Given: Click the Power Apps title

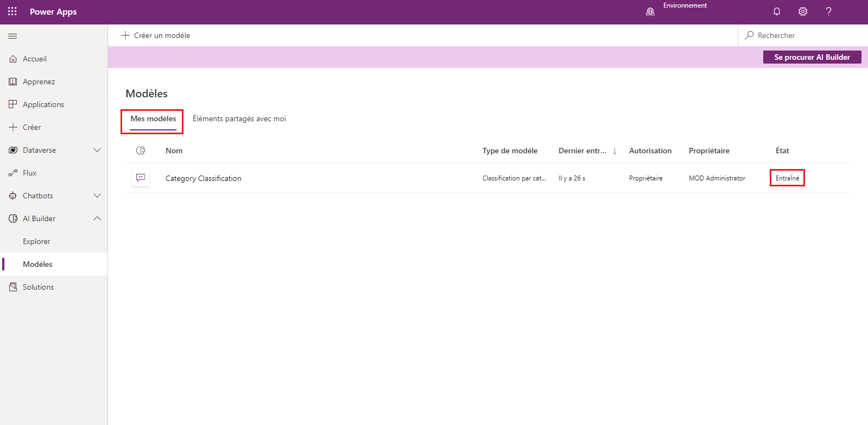Looking at the screenshot, I should point(53,12).
